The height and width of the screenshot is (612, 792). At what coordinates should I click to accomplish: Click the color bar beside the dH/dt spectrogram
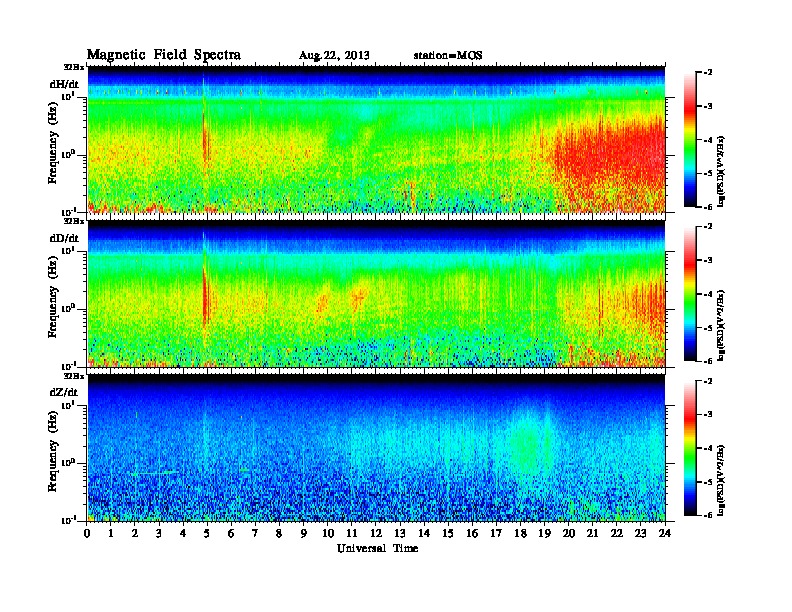(x=689, y=140)
